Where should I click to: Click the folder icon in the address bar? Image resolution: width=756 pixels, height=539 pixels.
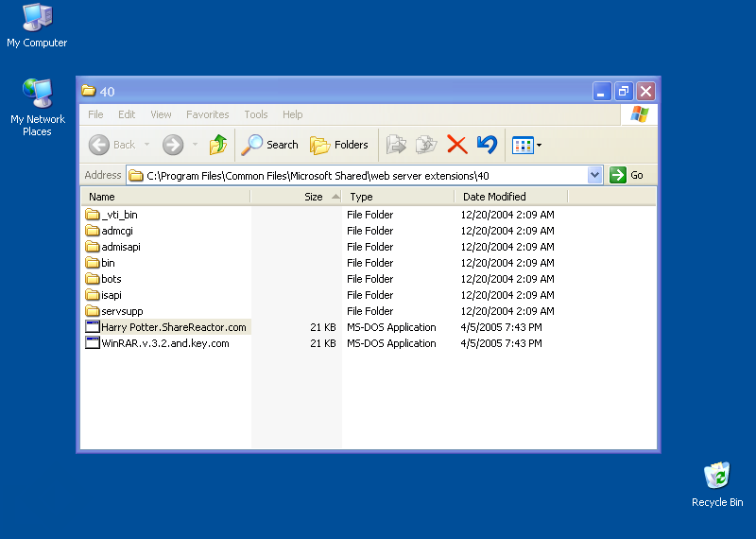(x=136, y=175)
